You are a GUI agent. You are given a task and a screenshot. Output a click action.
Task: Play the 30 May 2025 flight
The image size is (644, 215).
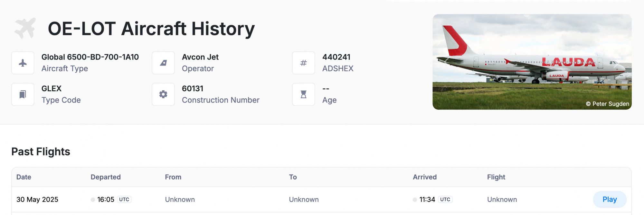(x=610, y=200)
